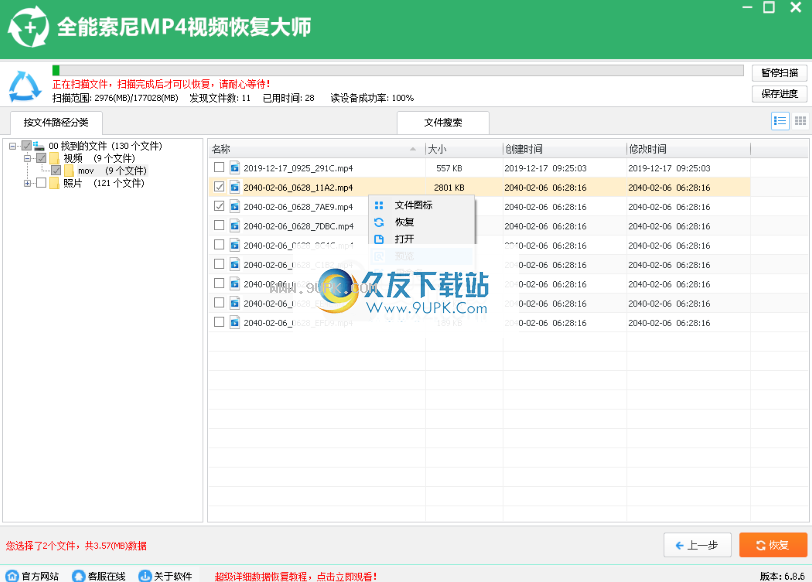Click 您选择了2个文件 status text
The width and height of the screenshot is (812, 582).
pyautogui.click(x=76, y=545)
